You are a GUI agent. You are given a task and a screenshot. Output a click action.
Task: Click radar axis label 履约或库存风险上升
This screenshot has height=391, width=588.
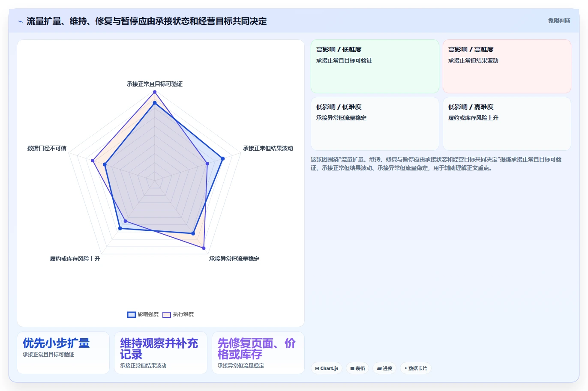[x=75, y=259]
